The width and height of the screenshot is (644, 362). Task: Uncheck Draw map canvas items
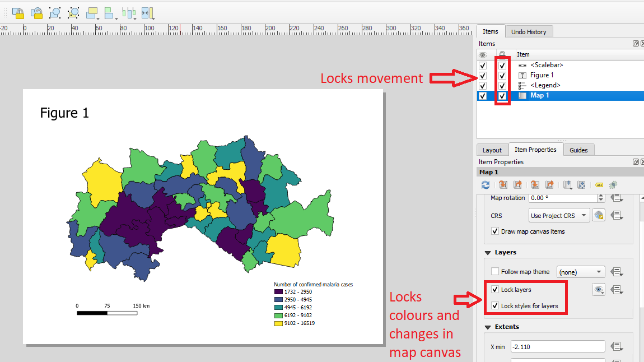click(495, 231)
